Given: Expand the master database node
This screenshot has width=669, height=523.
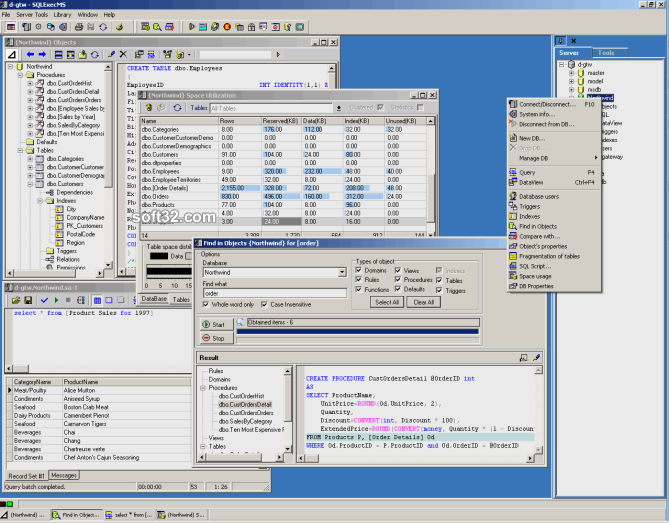Looking at the screenshot, I should coord(572,73).
